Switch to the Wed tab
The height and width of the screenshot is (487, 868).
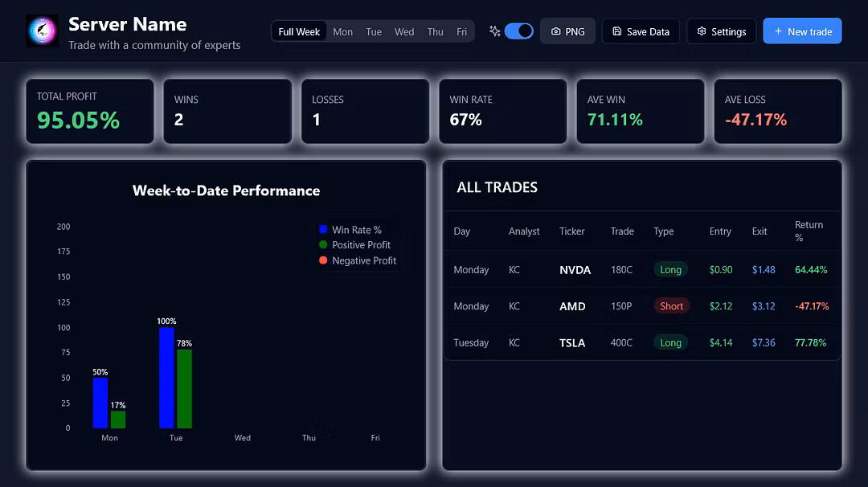[x=404, y=32]
